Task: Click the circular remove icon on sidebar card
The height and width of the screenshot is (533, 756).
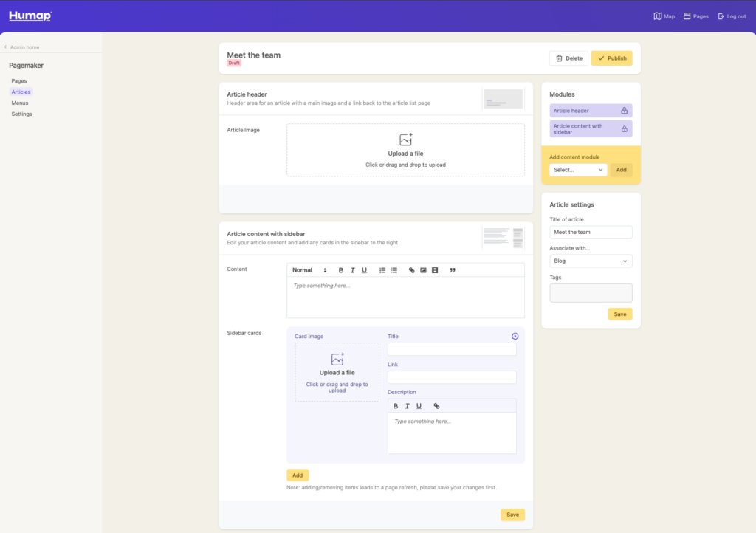Action: pos(515,337)
